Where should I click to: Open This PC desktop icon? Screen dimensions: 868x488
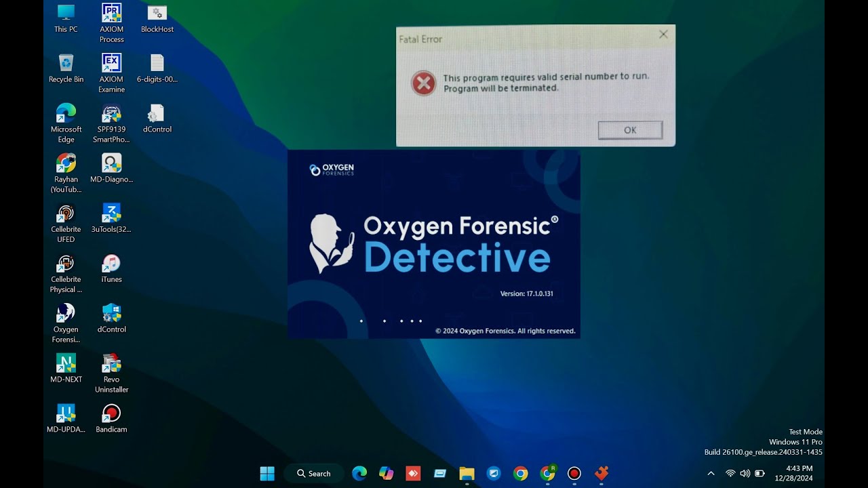66,18
